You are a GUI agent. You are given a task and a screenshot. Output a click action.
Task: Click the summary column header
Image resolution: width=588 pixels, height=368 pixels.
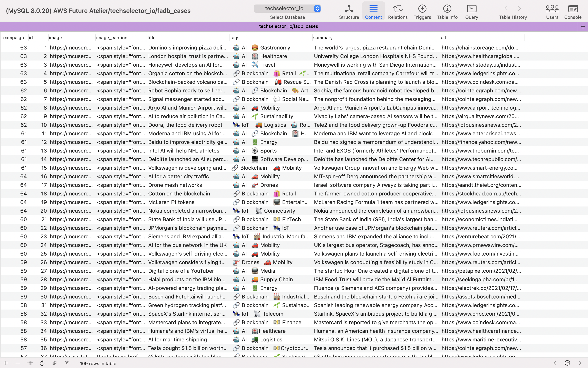pos(376,38)
